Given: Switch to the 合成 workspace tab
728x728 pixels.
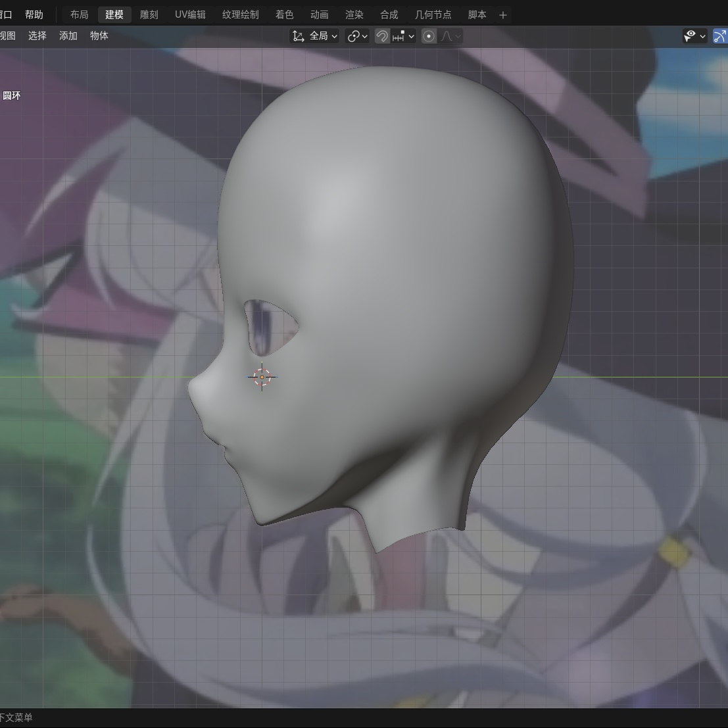Looking at the screenshot, I should click(x=389, y=15).
